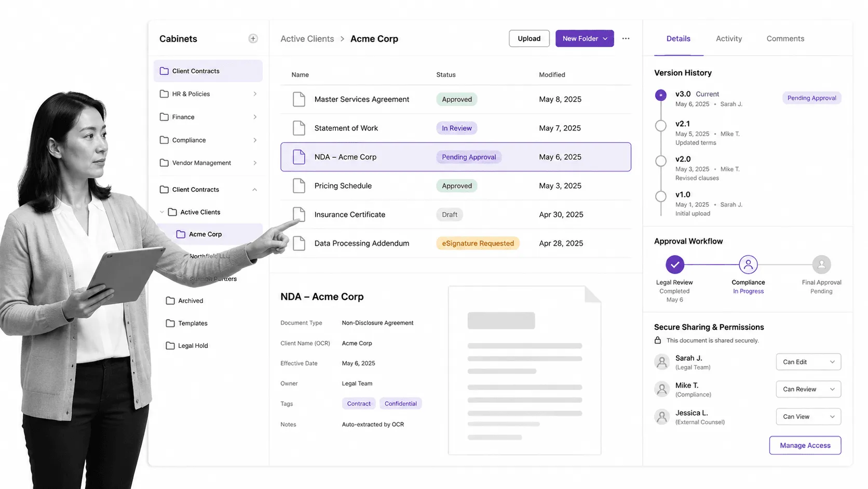Click the Apr 28, 2025 modified date
Screen dimensions: 868x489
(561, 243)
